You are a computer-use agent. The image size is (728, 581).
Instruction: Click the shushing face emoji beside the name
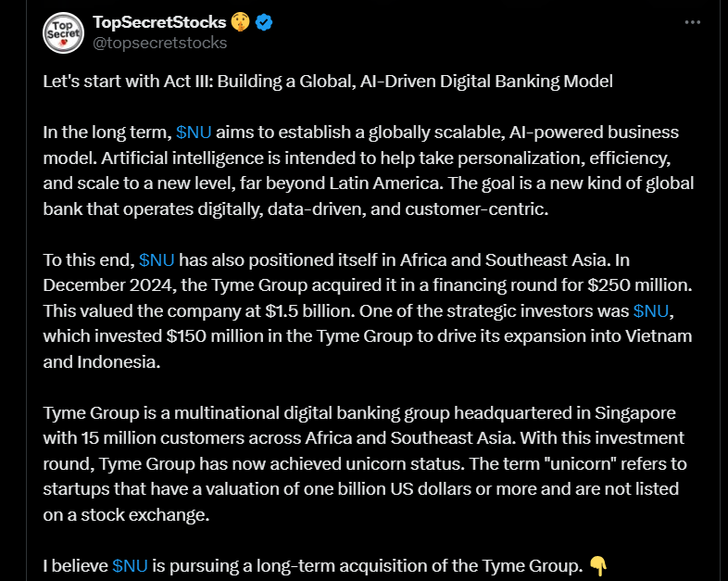240,22
